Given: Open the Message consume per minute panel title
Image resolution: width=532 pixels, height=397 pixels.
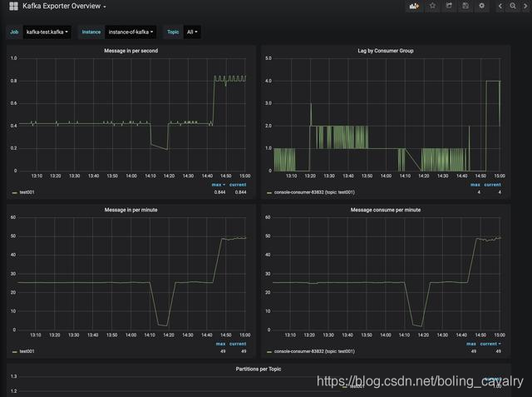Looking at the screenshot, I should coord(386,210).
